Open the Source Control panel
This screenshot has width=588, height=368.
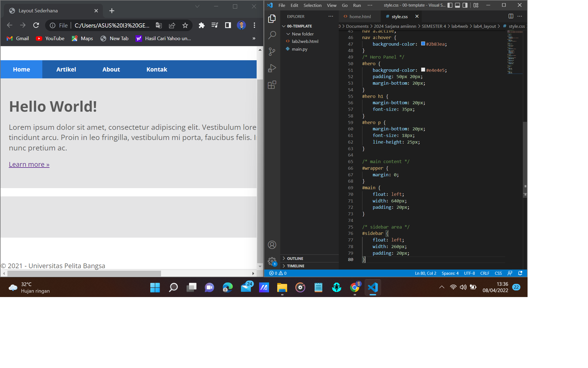[x=272, y=52]
